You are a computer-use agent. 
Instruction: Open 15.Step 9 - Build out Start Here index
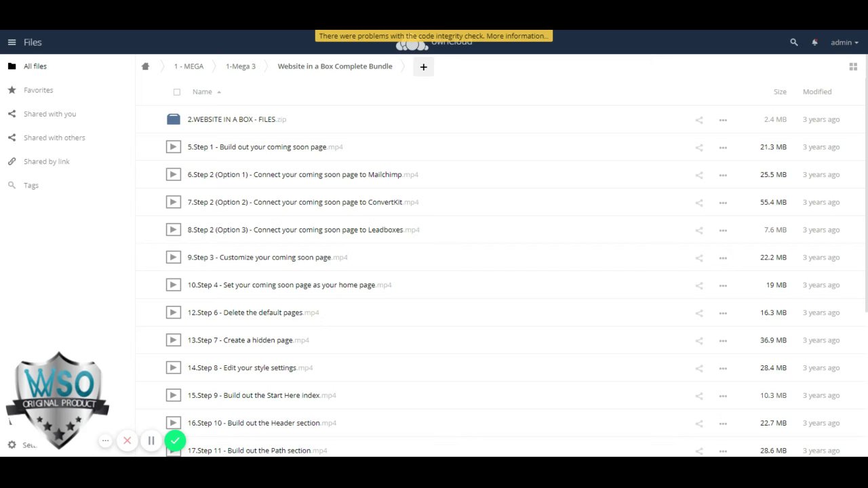(x=262, y=396)
